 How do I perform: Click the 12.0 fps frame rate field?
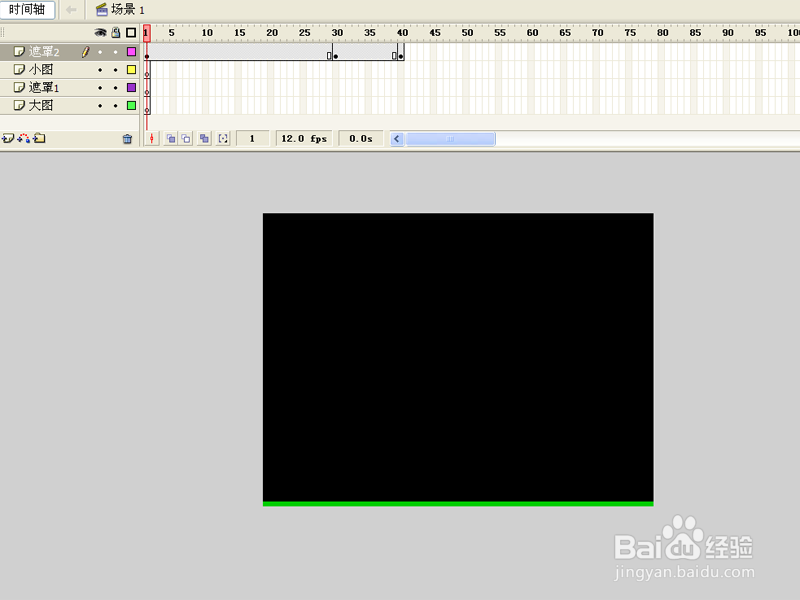pyautogui.click(x=304, y=138)
